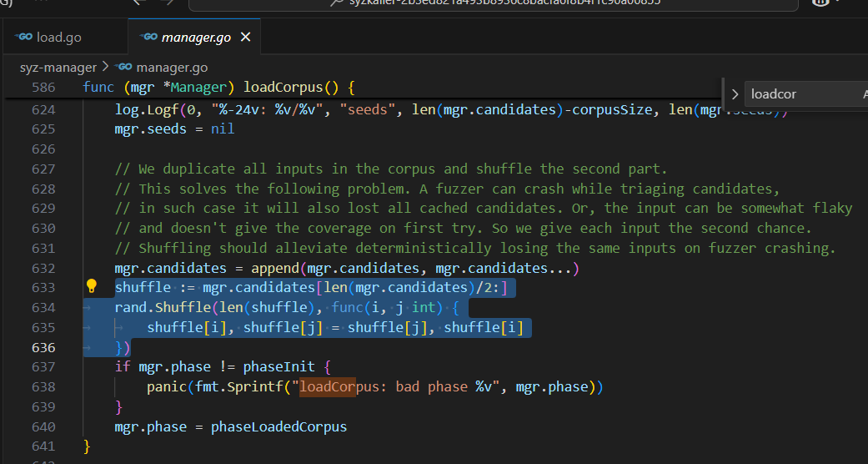Click the phaseLoadedCorpus identifier on line 640
868x464 pixels.
(x=278, y=426)
